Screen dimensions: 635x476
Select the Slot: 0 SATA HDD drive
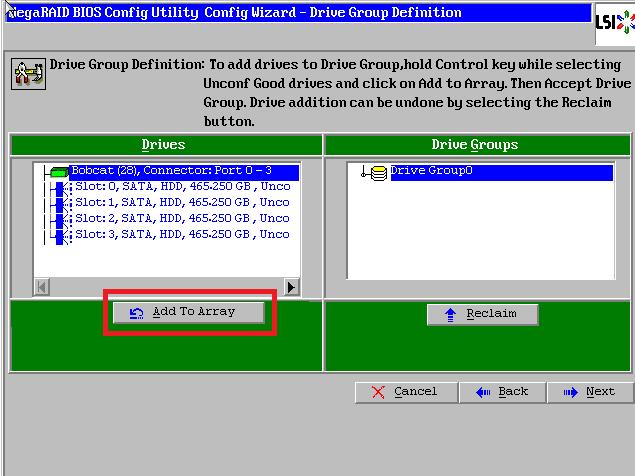point(183,186)
